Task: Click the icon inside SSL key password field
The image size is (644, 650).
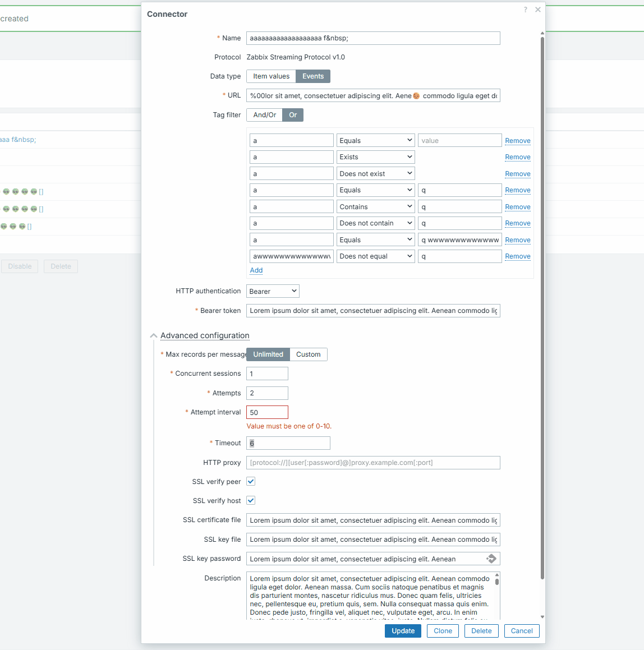Action: (491, 559)
